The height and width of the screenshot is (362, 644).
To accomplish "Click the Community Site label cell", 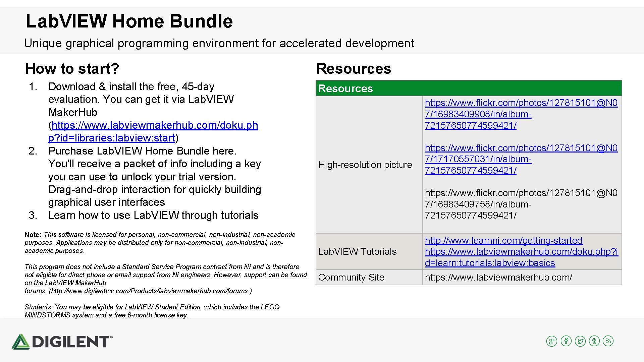I will click(351, 278).
